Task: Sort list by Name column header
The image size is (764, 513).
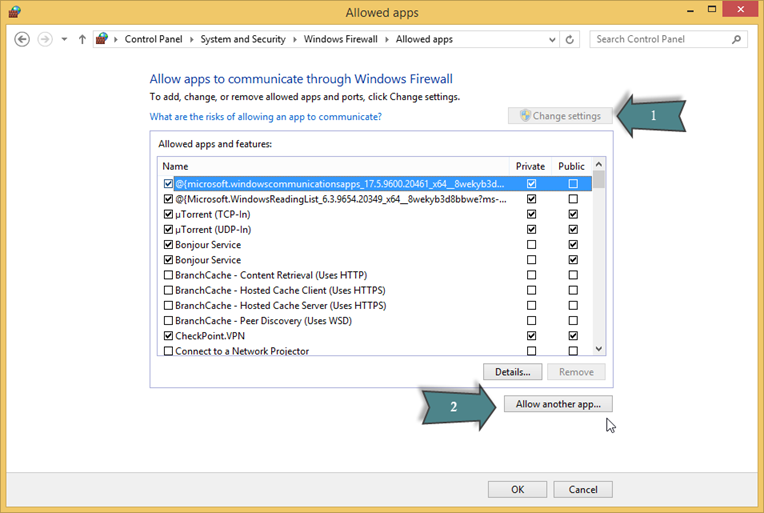Action: point(333,166)
